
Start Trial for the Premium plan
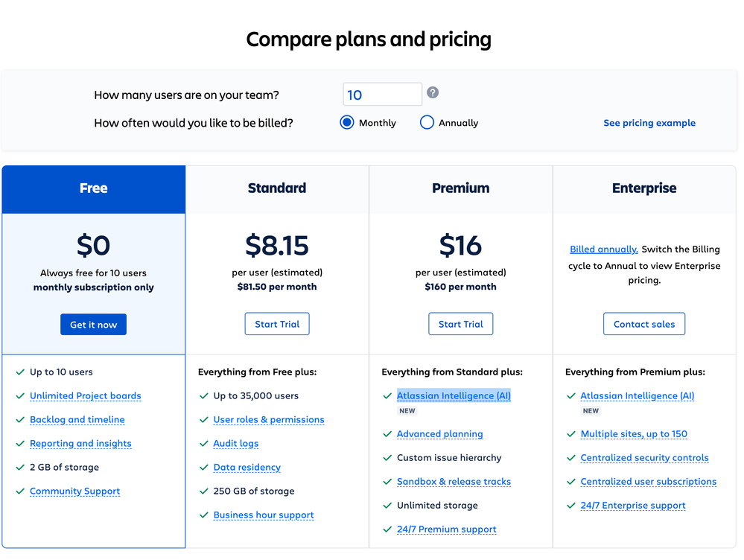pos(461,324)
